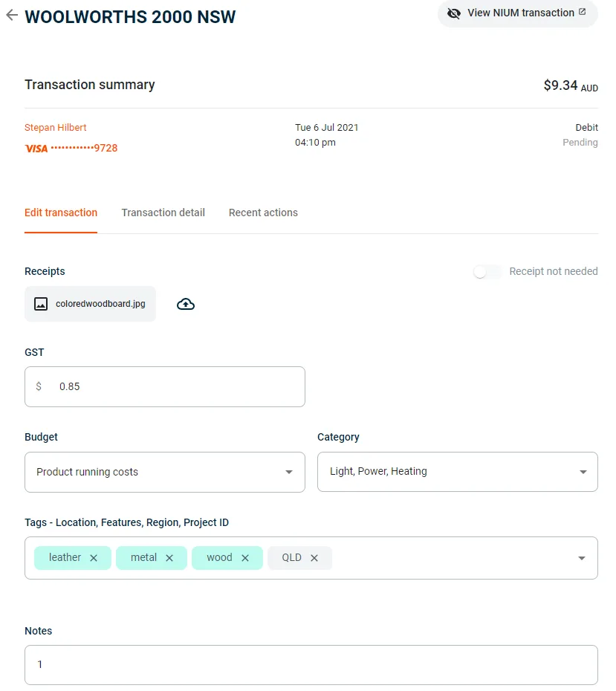Open the Recent actions tab
Screen dimensions: 616x691
point(263,213)
